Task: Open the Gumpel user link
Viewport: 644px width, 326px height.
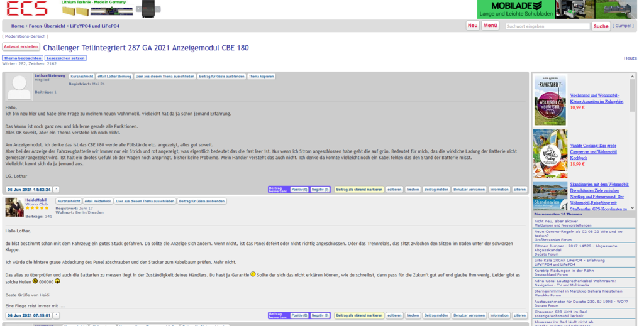Action: pos(623,26)
